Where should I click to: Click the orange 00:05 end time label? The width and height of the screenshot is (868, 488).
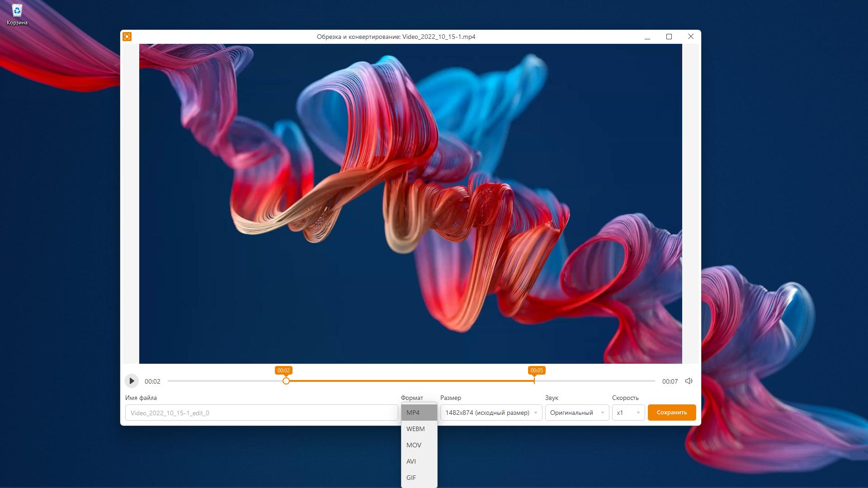(x=537, y=371)
